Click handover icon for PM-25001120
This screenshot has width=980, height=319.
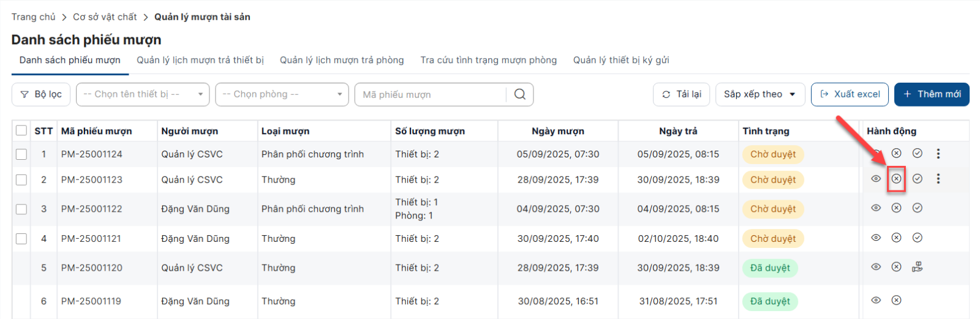917,267
